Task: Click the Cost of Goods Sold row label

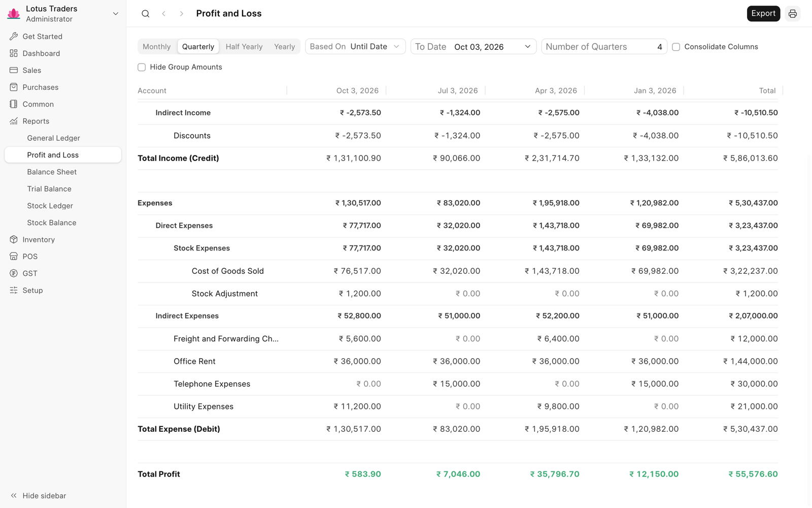Action: 228,271
